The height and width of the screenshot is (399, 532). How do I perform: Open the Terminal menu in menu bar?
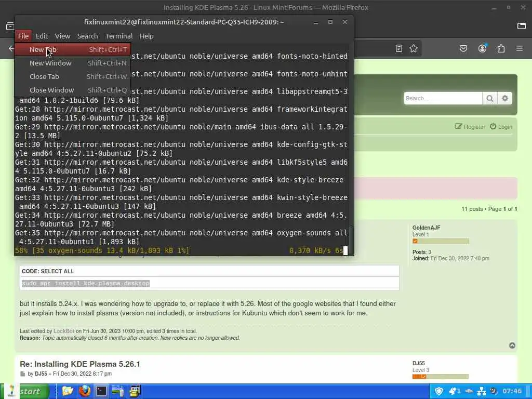119,36
